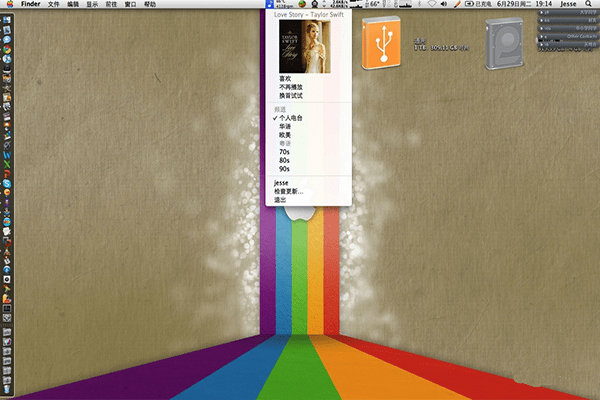
Task: Open the 前往 menu
Action: (111, 4)
